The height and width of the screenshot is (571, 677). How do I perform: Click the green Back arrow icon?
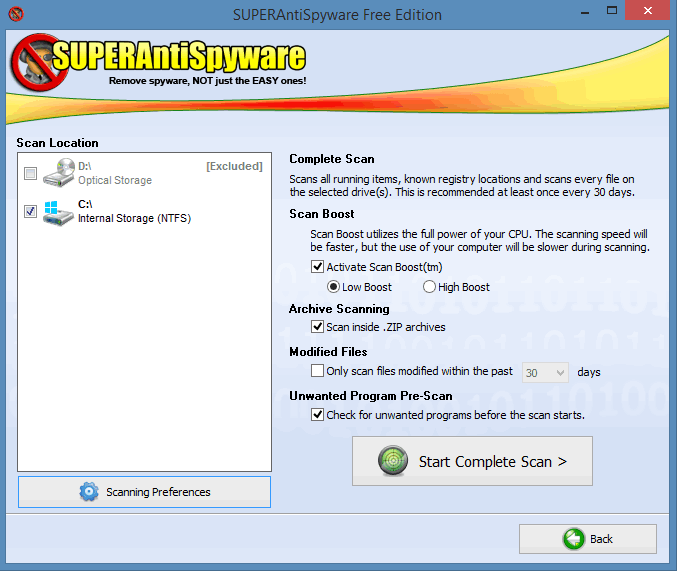(x=573, y=539)
